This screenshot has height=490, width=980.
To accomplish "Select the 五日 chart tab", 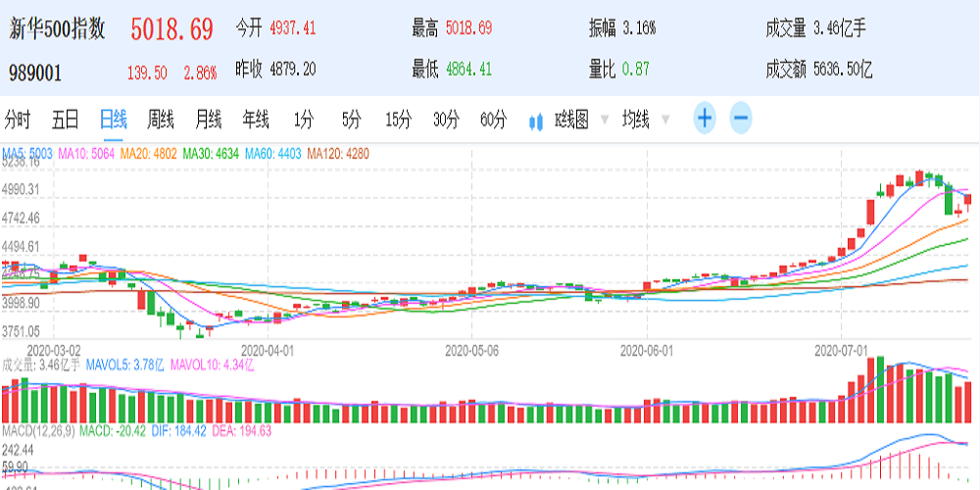I will click(x=66, y=121).
